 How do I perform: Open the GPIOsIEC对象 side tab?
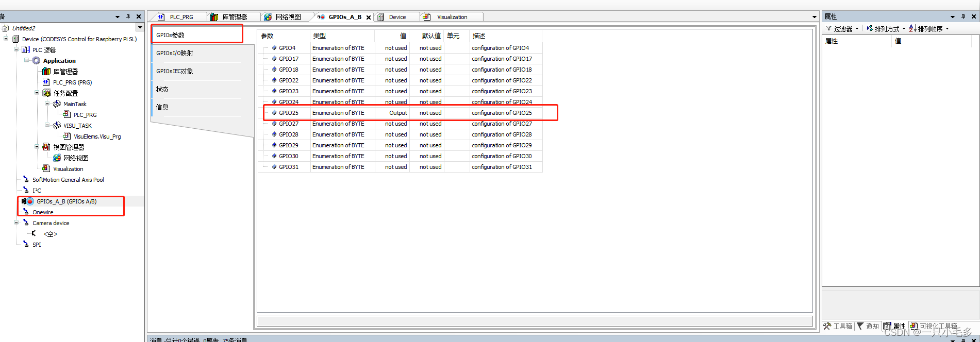coord(196,71)
